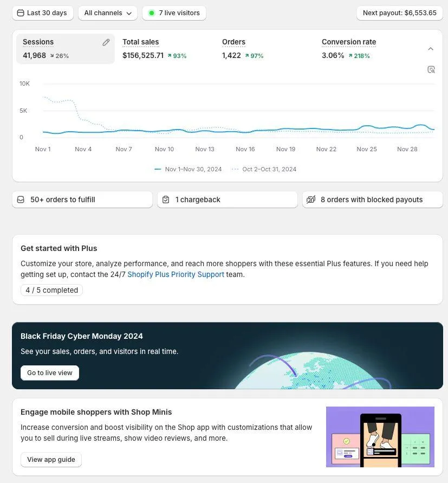Click the Orders upward trend arrow
Image resolution: width=448 pixels, height=483 pixels.
[247, 56]
